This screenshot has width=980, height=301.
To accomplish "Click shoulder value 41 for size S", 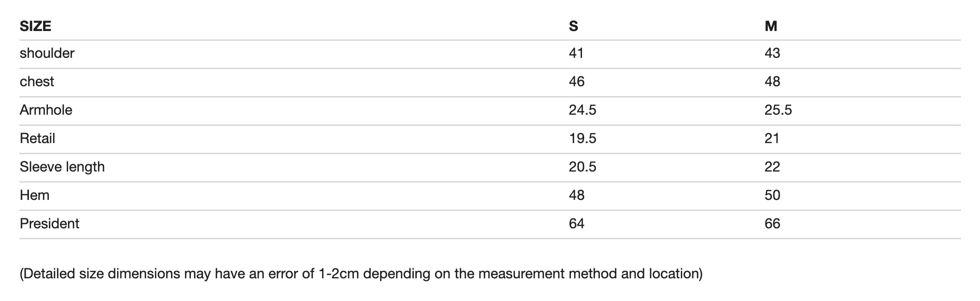I will point(576,53).
